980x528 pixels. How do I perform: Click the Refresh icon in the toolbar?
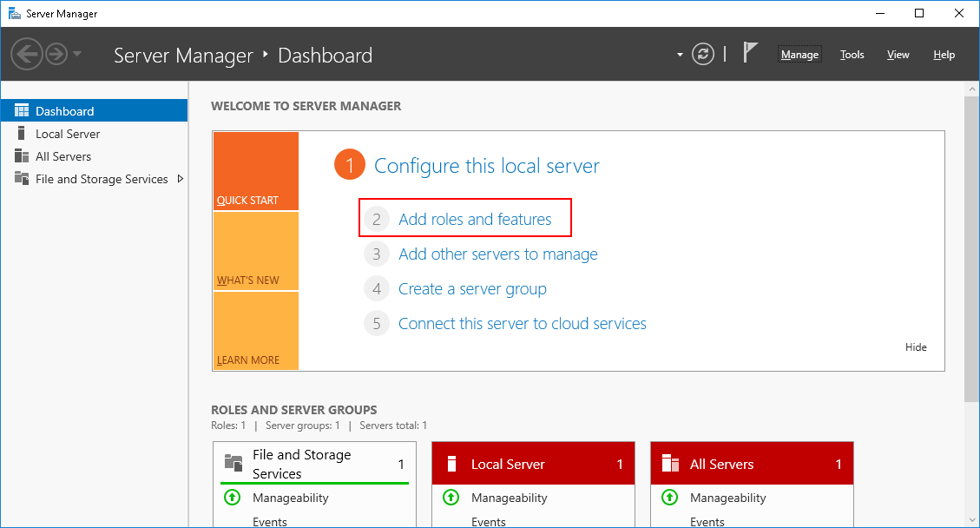pos(702,53)
